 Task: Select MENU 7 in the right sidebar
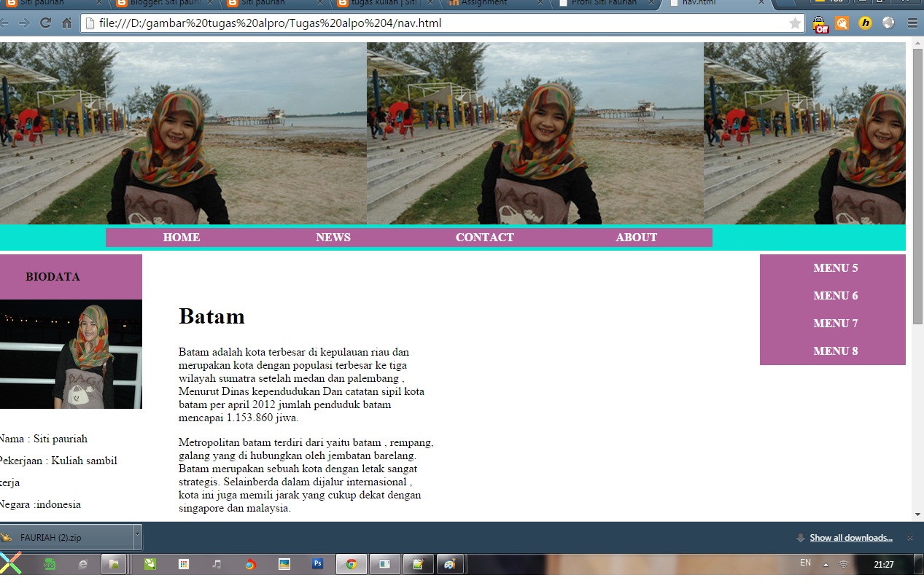coord(836,324)
